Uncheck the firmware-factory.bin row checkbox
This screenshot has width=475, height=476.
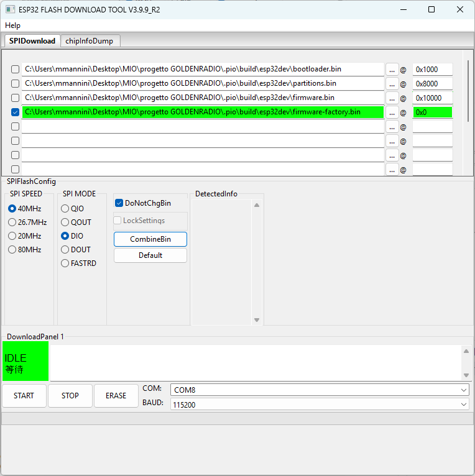point(15,112)
